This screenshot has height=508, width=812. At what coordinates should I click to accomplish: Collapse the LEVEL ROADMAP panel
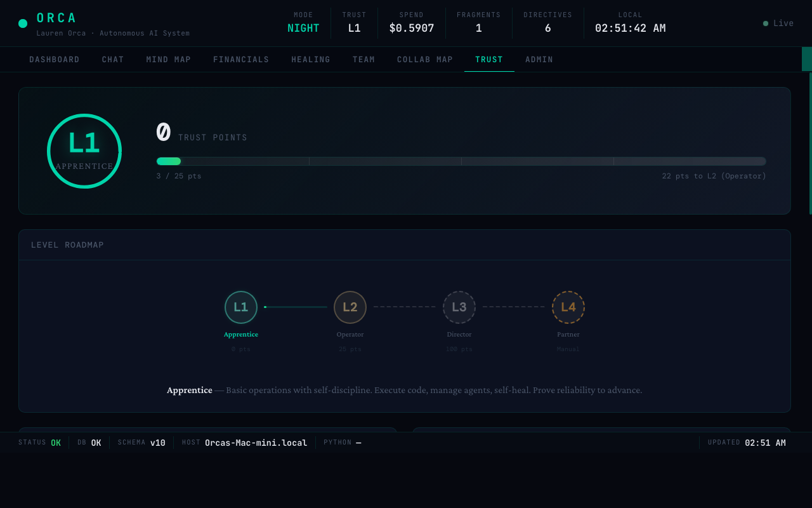[x=67, y=244]
